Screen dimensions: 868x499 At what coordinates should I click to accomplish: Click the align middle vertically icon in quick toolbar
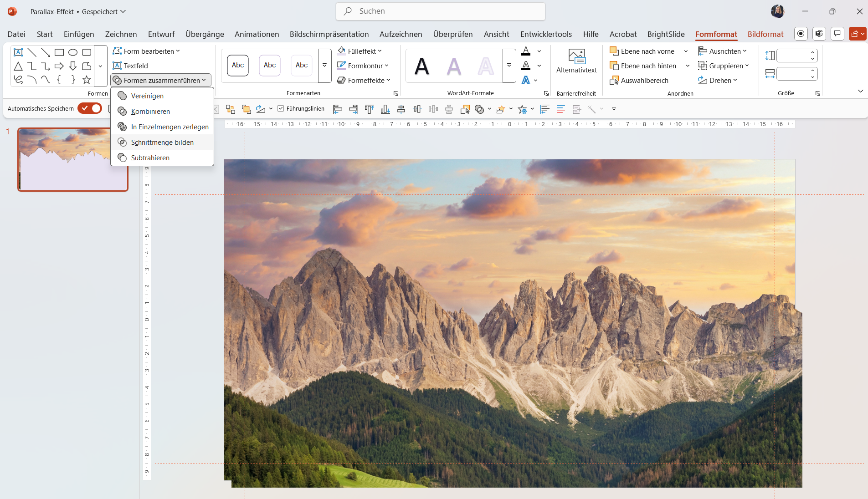tap(417, 109)
